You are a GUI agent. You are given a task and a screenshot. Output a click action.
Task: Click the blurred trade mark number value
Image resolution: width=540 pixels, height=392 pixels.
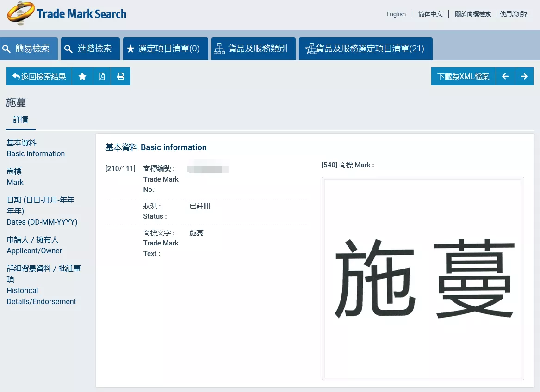point(208,169)
